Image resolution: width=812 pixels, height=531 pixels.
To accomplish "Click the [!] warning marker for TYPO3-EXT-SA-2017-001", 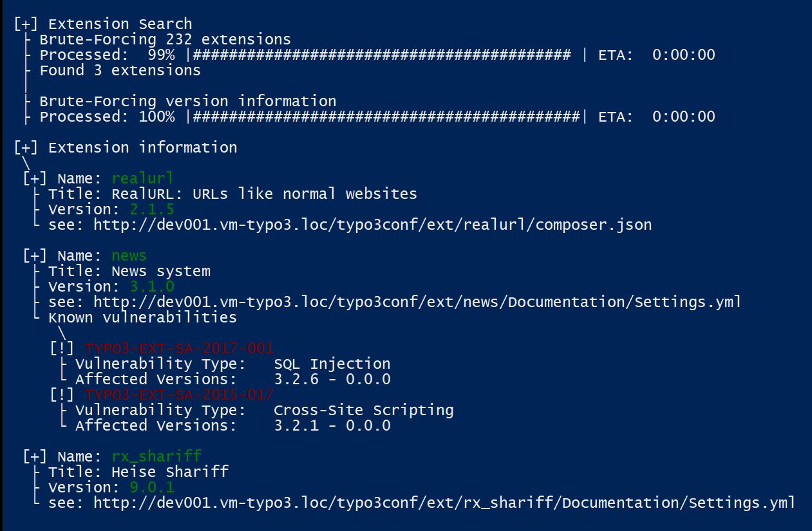I will click(62, 349).
